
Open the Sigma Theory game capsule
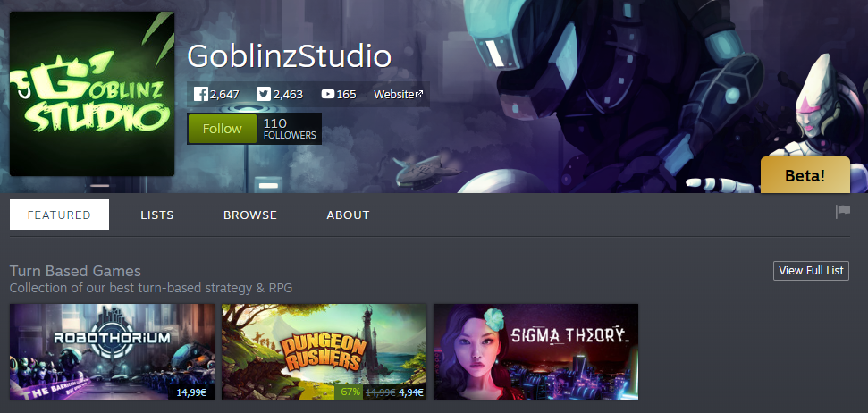pyautogui.click(x=535, y=351)
